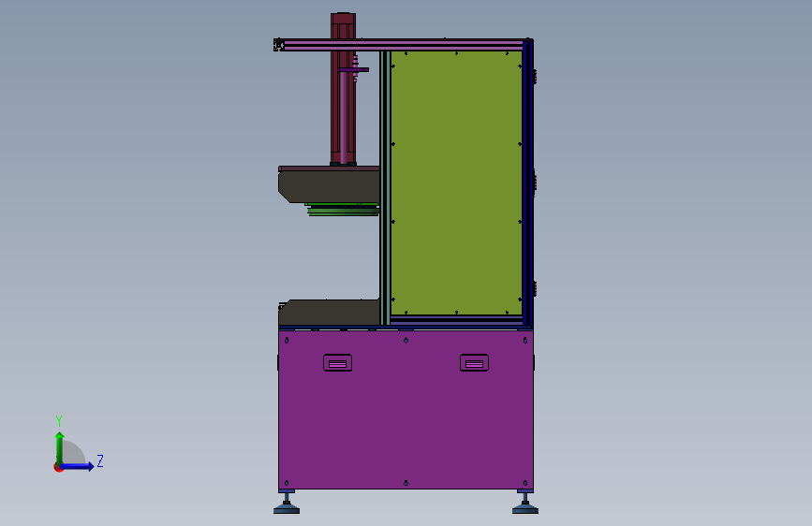Image resolution: width=812 pixels, height=526 pixels.
Task: Select the upper dark gray press block
Action: click(330, 186)
